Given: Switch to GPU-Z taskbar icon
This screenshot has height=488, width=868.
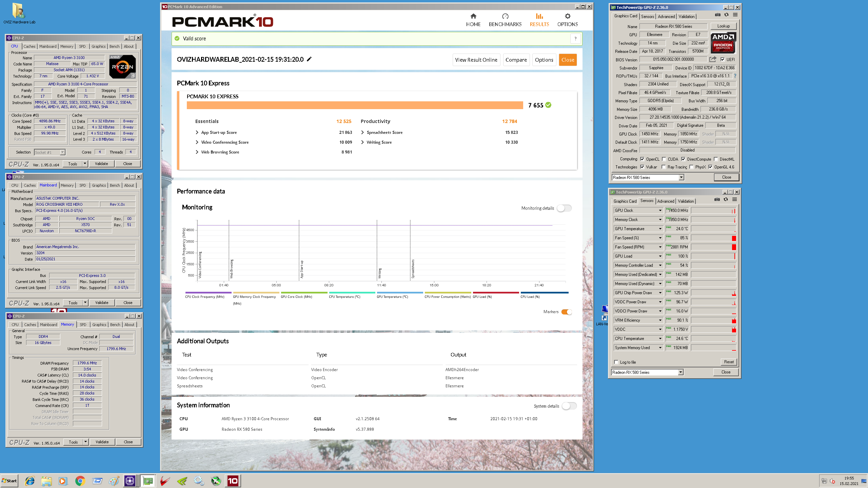Looking at the screenshot, I should pos(148,481).
